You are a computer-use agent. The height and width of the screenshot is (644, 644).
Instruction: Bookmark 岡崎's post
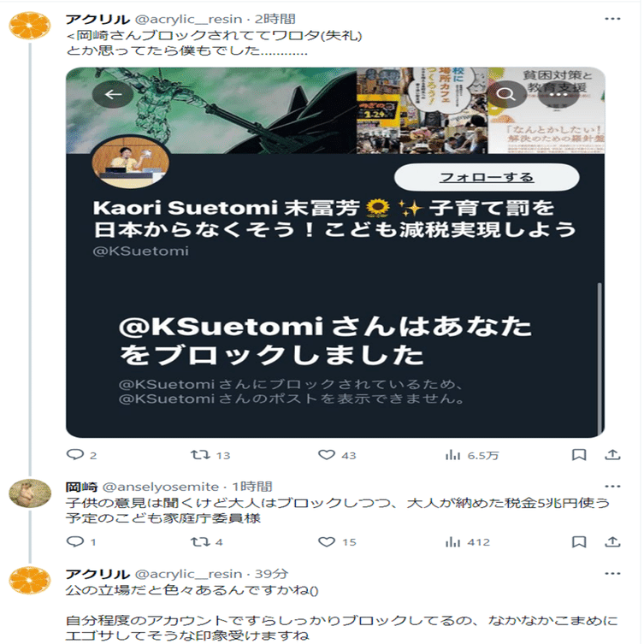coord(579,541)
